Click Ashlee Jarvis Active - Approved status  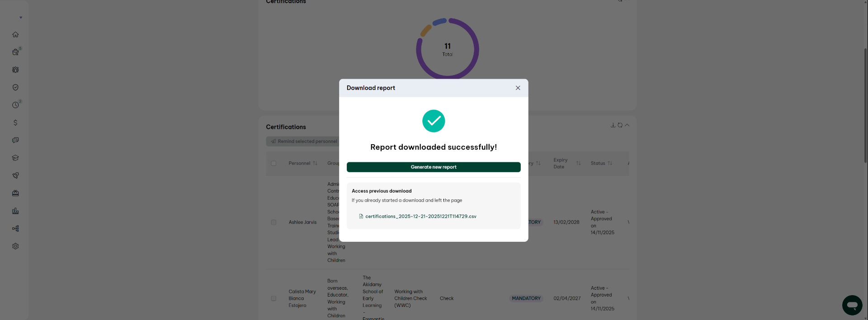pos(602,222)
